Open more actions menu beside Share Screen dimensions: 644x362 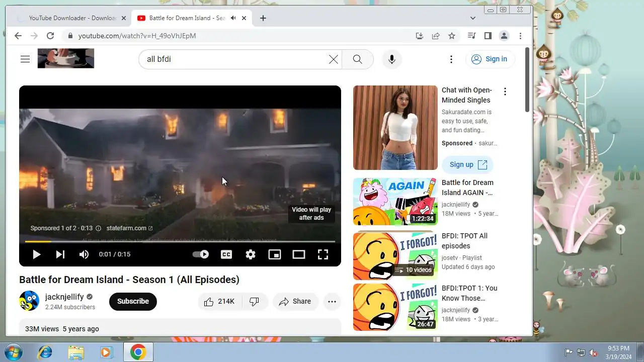[332, 301]
